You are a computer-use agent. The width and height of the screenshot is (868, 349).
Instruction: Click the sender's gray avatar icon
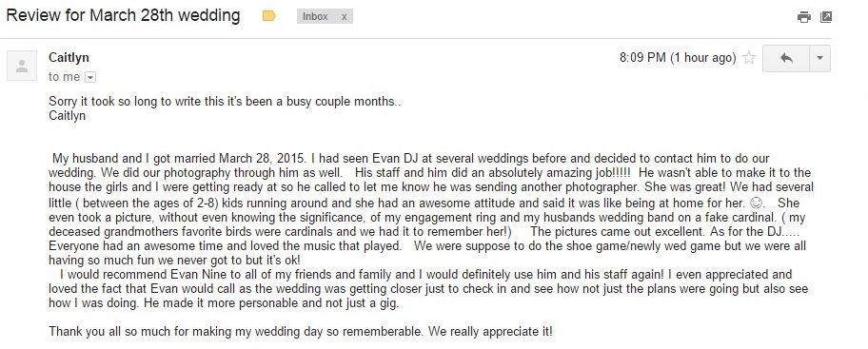22,66
